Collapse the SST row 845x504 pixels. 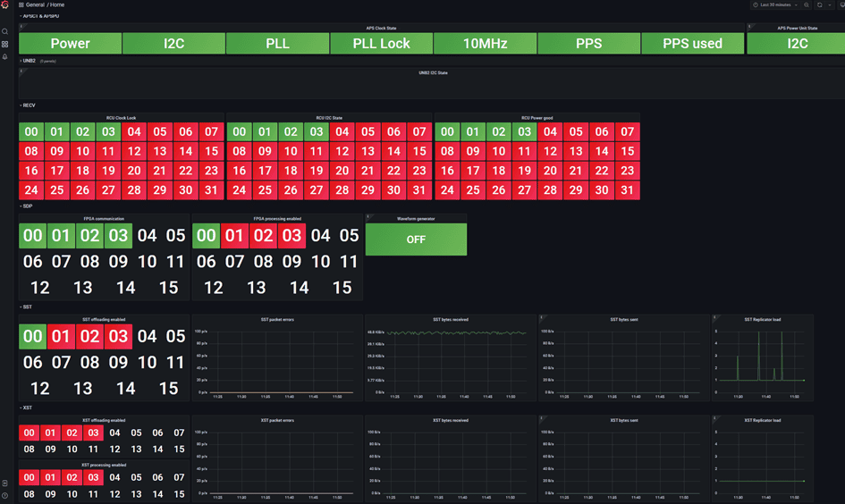point(27,307)
